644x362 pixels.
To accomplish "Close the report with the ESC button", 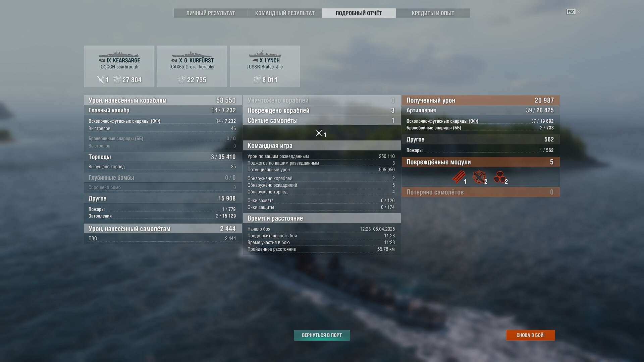I will 571,12.
